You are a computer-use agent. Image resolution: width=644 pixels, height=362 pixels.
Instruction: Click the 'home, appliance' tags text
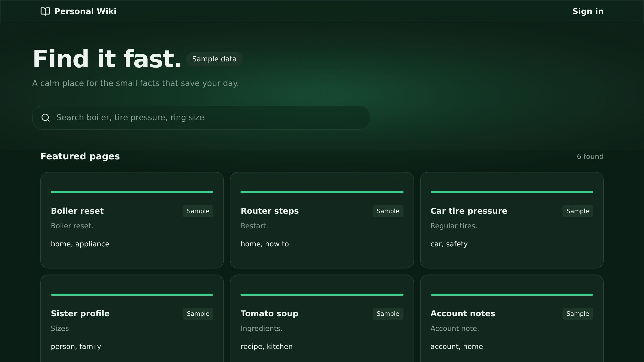click(x=80, y=244)
